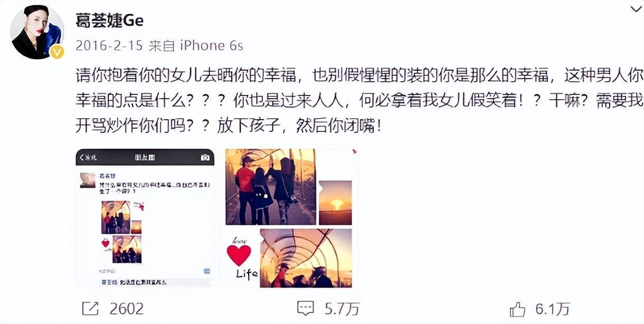Open the three-people walking photo in the collage

tap(270, 187)
